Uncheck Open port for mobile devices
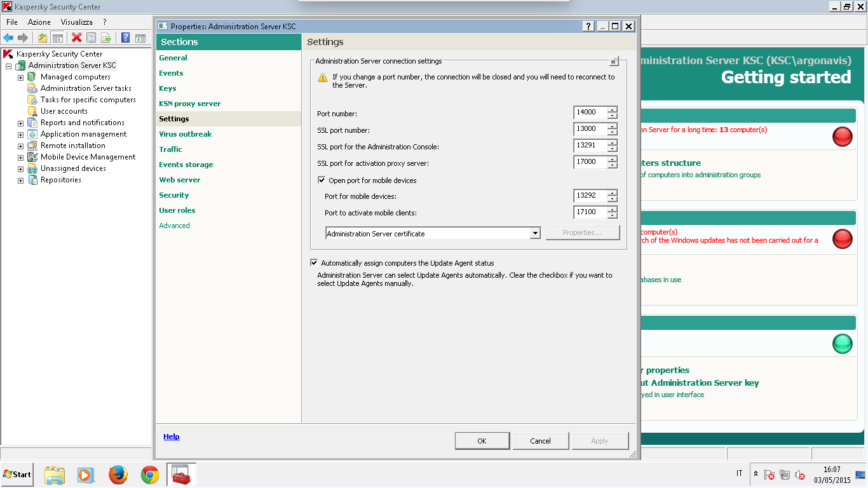The height and width of the screenshot is (488, 868). (x=322, y=180)
